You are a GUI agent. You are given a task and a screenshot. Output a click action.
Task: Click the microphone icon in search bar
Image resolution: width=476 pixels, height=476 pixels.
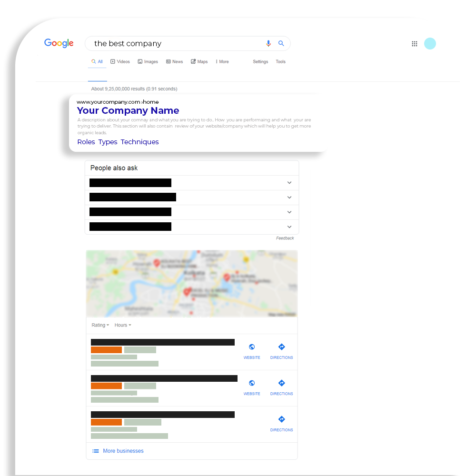coord(268,43)
